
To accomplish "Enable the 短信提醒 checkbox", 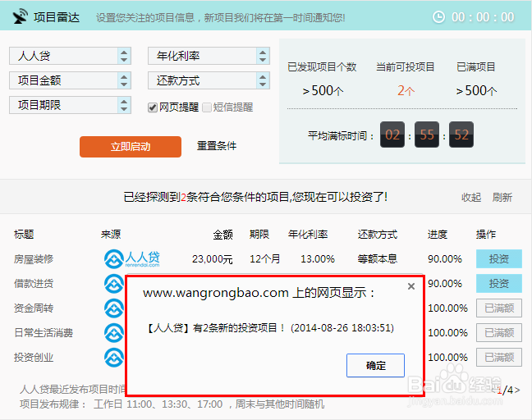I will point(206,107).
